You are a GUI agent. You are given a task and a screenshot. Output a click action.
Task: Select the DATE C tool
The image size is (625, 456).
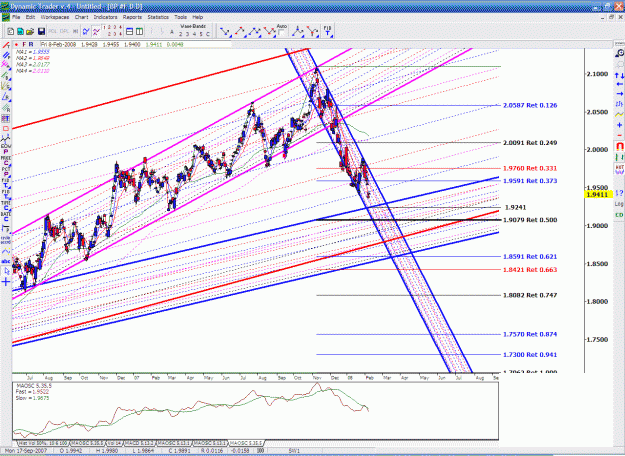(6, 216)
